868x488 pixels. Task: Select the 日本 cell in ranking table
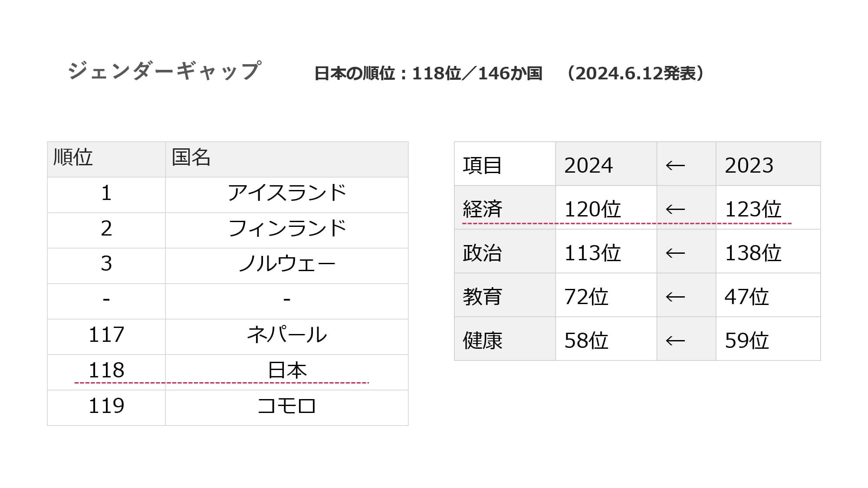coord(286,371)
